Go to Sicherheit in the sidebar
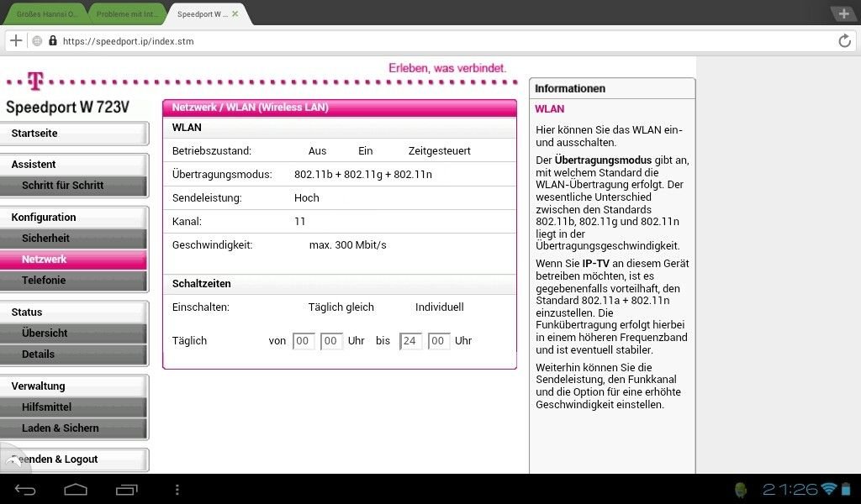This screenshot has height=504, width=861. coord(74,238)
